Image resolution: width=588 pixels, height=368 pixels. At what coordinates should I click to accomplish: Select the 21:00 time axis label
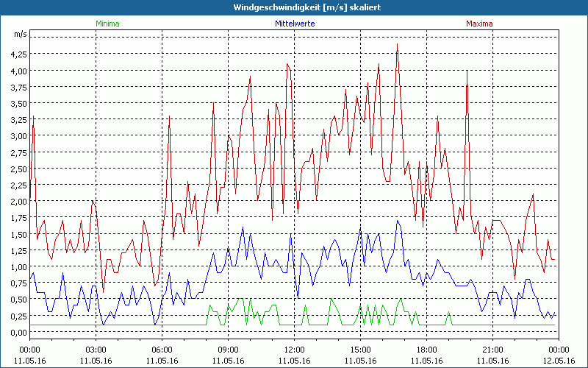click(493, 350)
